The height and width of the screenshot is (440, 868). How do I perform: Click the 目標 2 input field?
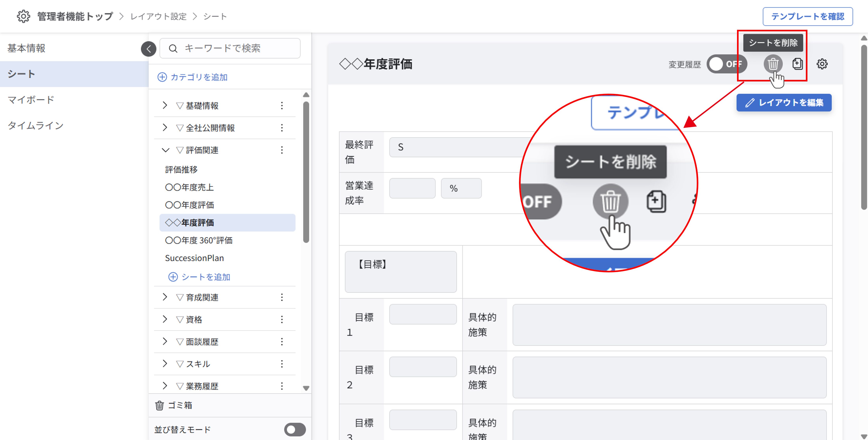point(423,367)
